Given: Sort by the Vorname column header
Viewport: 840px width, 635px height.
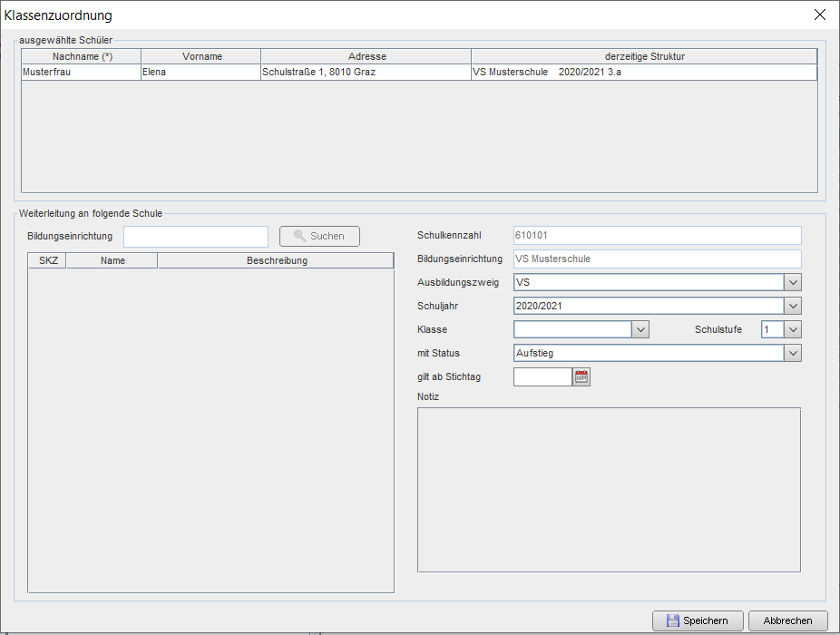Looking at the screenshot, I should 201,56.
